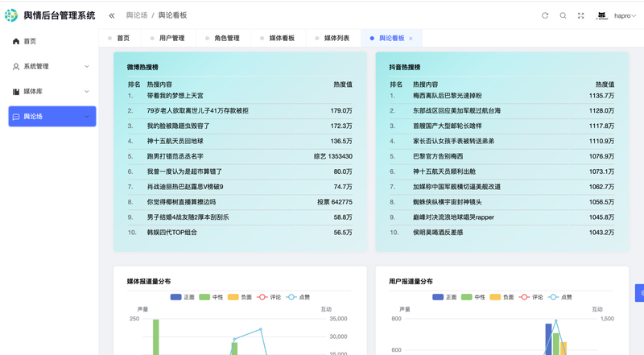The image size is (644, 355).
Task: Click weibo item 我的脸被隐翅虫毁容了
Action: coord(178,126)
